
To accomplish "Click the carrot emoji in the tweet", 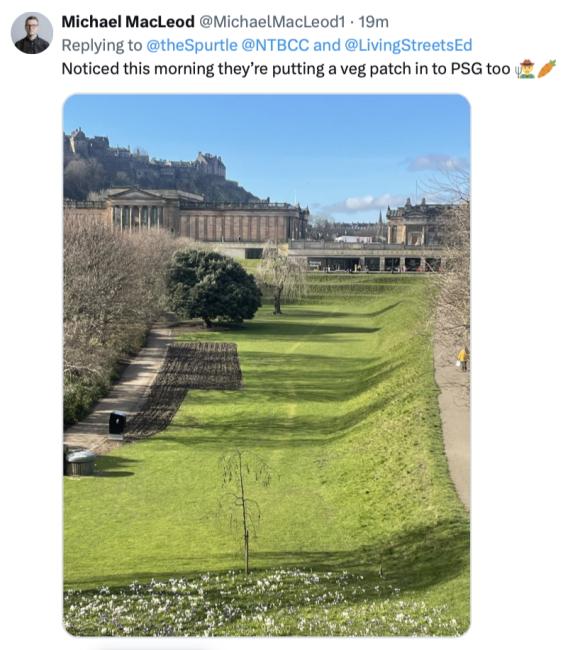I will click(546, 69).
